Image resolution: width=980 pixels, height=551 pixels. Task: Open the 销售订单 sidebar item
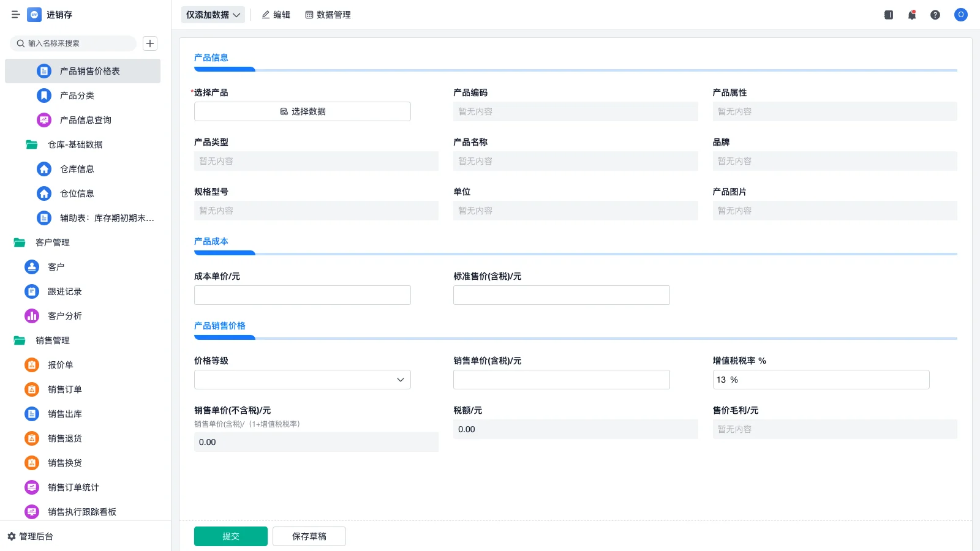click(x=83, y=389)
